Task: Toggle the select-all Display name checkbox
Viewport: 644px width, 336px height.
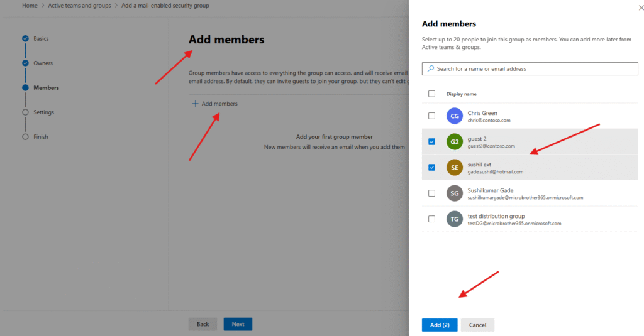Action: coord(431,94)
